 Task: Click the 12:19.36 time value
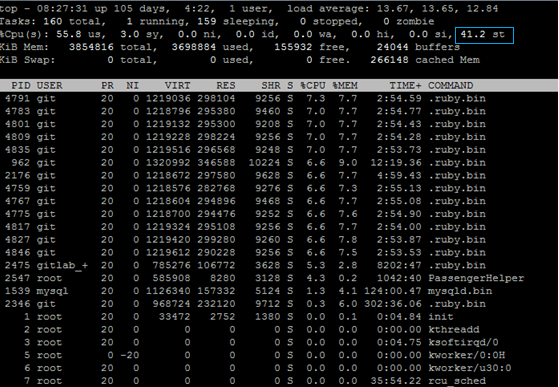coord(396,163)
